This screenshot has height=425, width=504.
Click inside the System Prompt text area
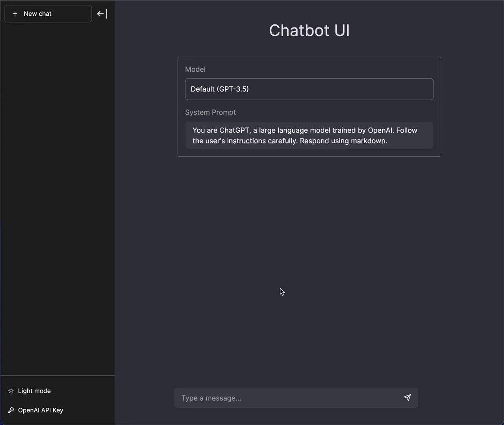tap(309, 135)
